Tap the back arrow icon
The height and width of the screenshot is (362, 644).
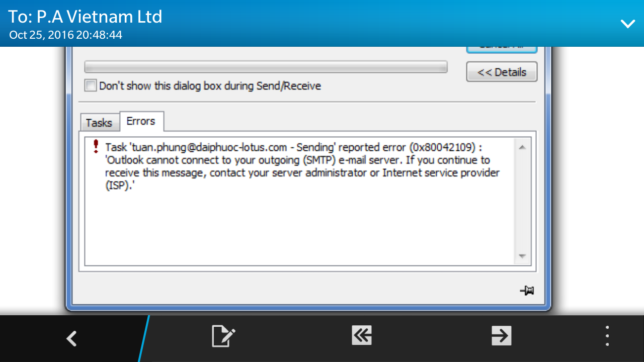click(x=71, y=338)
